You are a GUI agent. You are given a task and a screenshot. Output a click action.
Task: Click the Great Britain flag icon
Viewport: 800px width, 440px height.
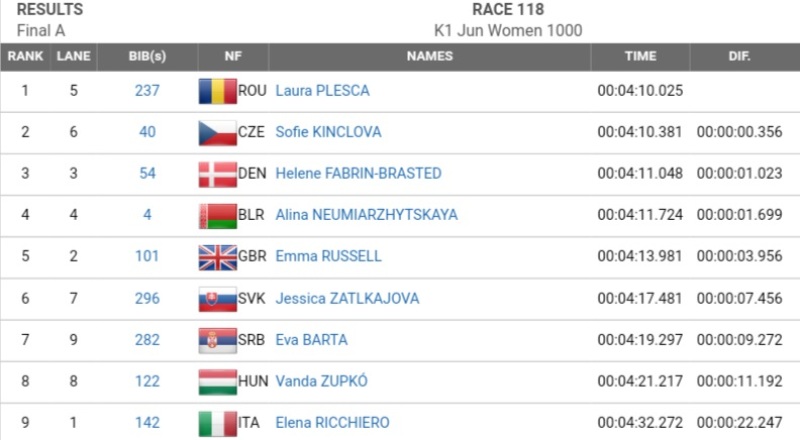tap(218, 257)
